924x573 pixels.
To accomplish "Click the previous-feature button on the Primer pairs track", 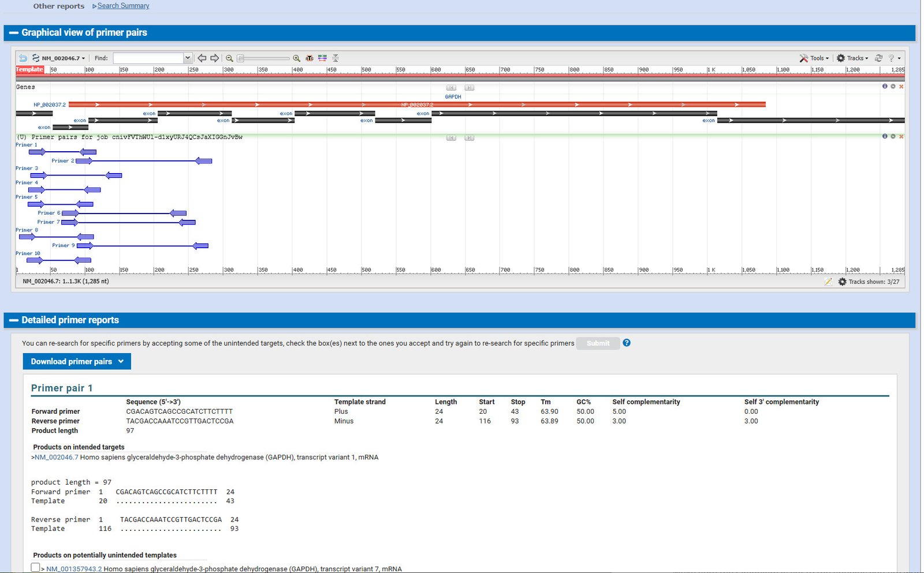I will [x=451, y=137].
